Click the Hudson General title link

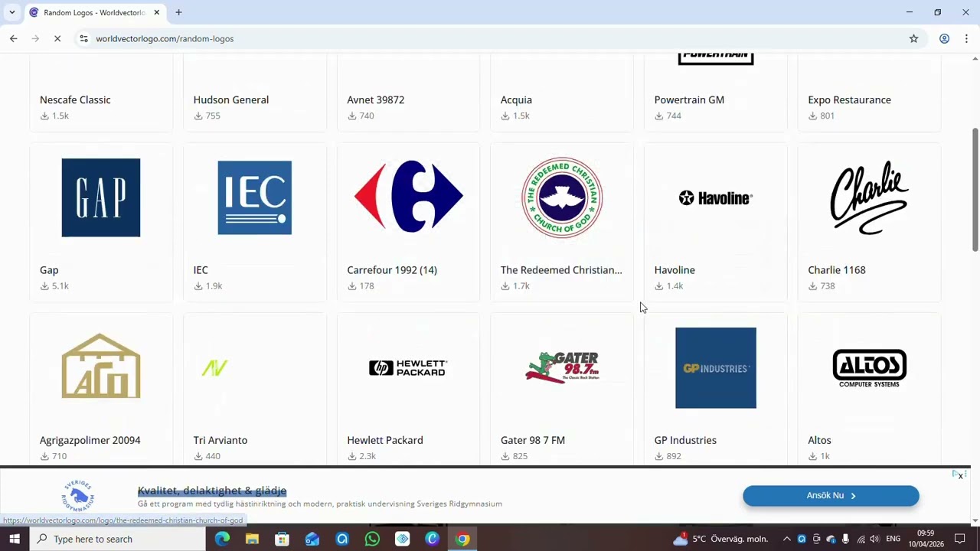click(x=231, y=99)
